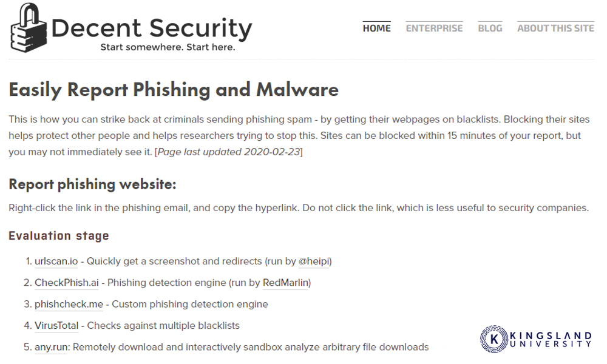The image size is (607, 364).
Task: Visit the CheckPhish.ai link
Action: coord(67,283)
